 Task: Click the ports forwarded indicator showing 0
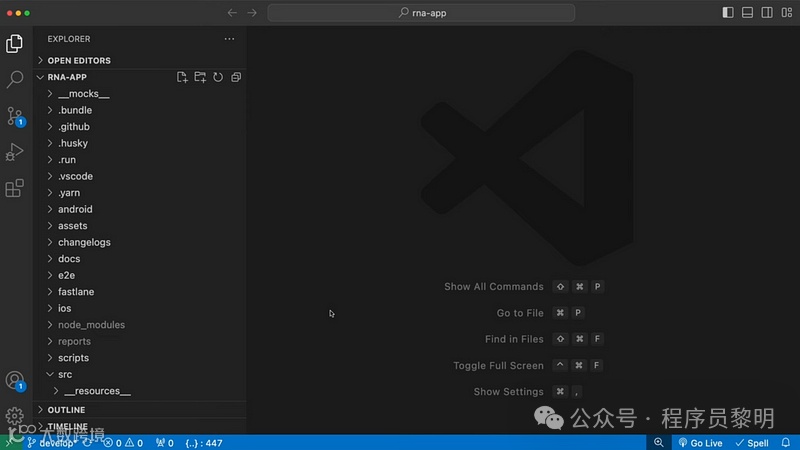point(165,443)
